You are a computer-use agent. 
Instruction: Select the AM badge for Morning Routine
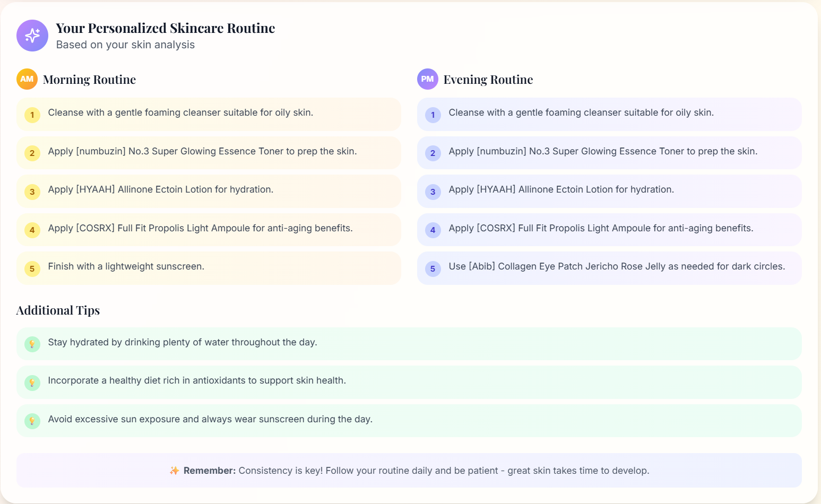(x=27, y=79)
